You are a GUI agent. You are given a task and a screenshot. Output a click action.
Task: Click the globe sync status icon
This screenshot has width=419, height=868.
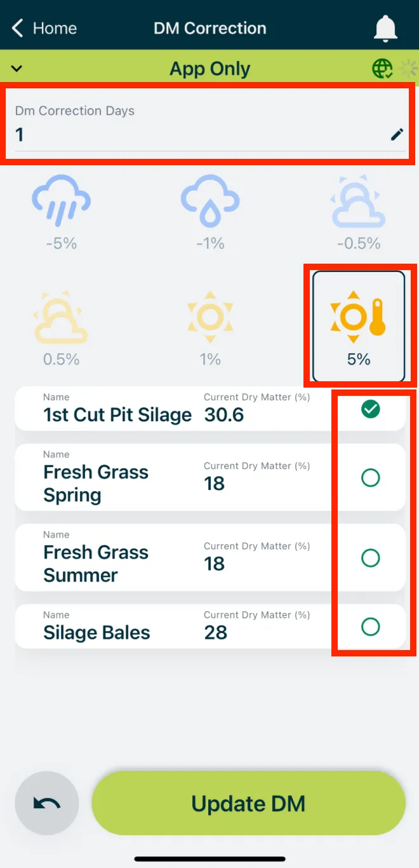pos(382,68)
